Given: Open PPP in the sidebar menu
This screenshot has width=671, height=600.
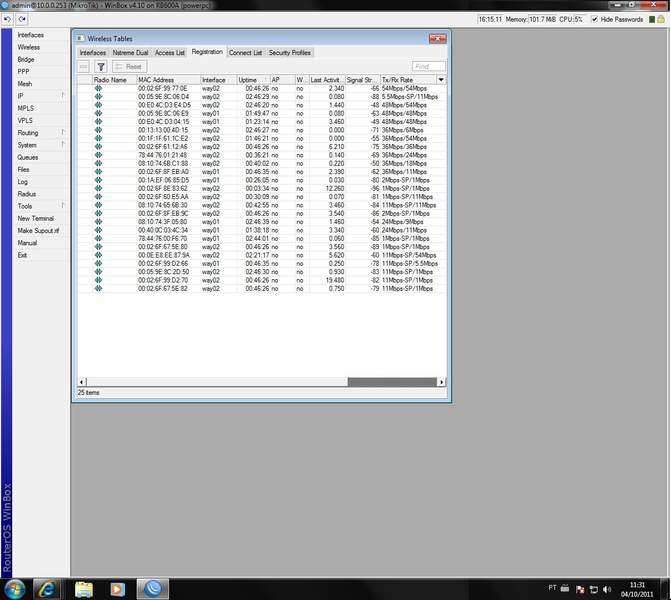Looking at the screenshot, I should coord(23,71).
